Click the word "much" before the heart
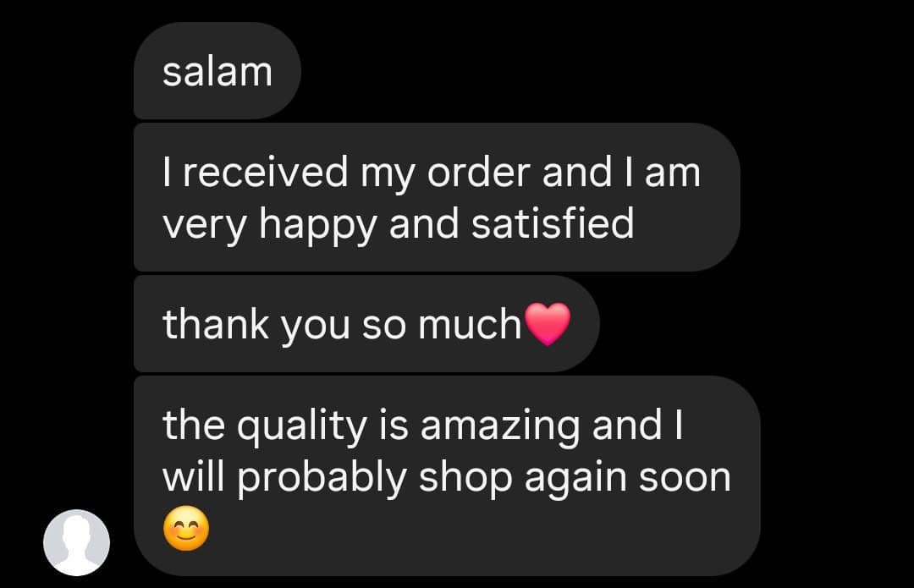The image size is (914, 588). click(470, 324)
